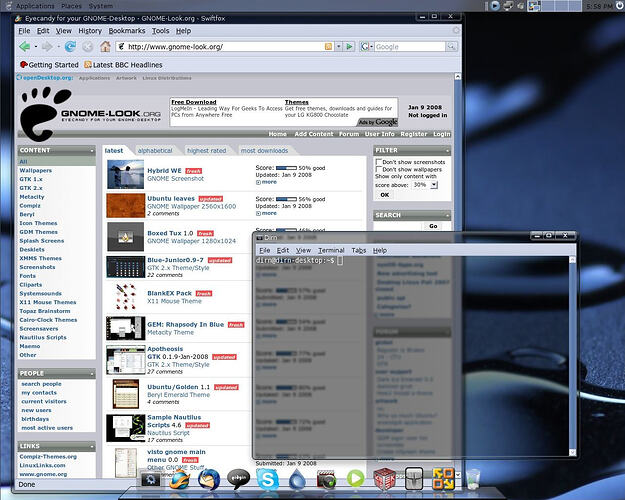Expand "more" under Hybrid WE entry
The image size is (625, 500).
point(267,182)
